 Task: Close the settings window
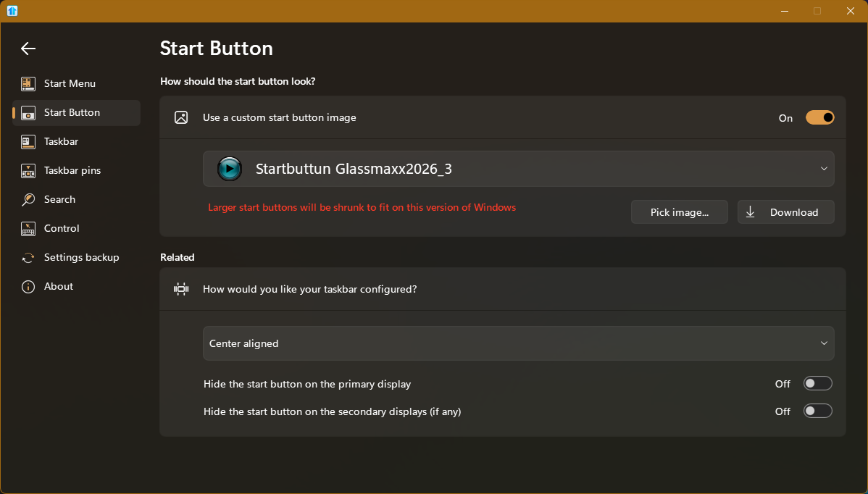pyautogui.click(x=851, y=11)
